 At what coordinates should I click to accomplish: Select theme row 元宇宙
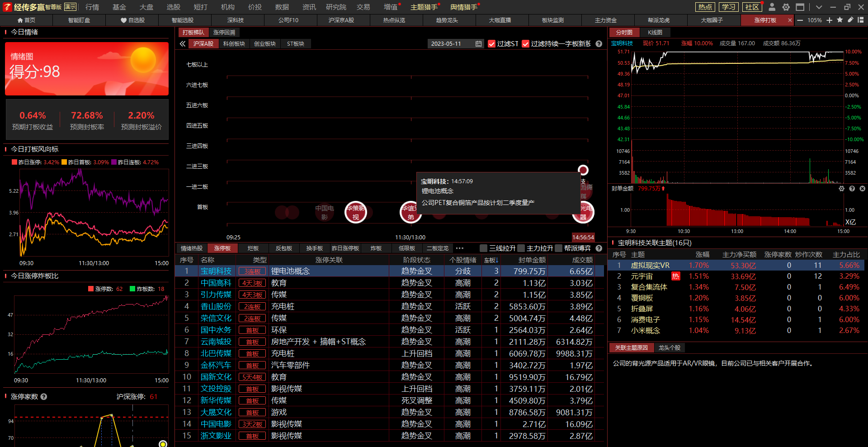click(x=737, y=276)
